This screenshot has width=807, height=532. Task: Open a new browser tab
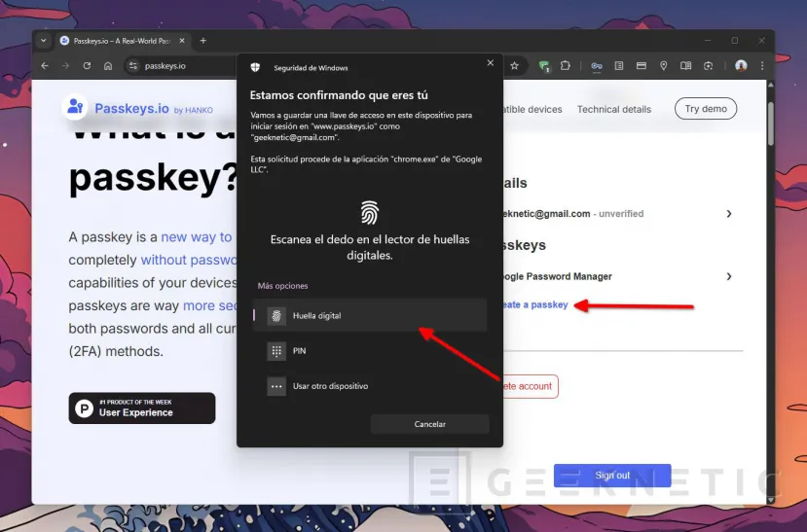point(203,41)
